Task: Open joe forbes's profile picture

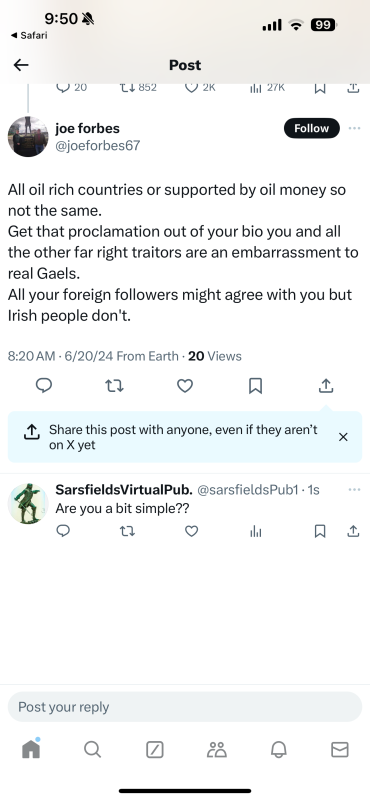Action: pyautogui.click(x=28, y=136)
